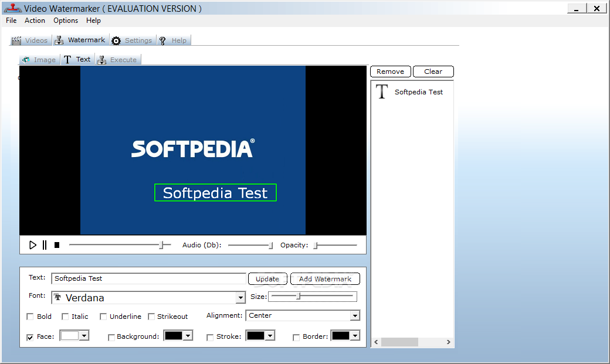Click the Image sub-tab icon
The image size is (610, 364).
(26, 60)
